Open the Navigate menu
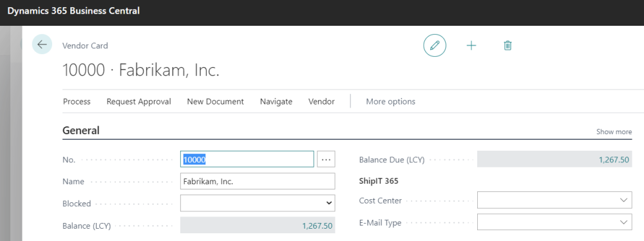This screenshot has width=644, height=241. [276, 102]
